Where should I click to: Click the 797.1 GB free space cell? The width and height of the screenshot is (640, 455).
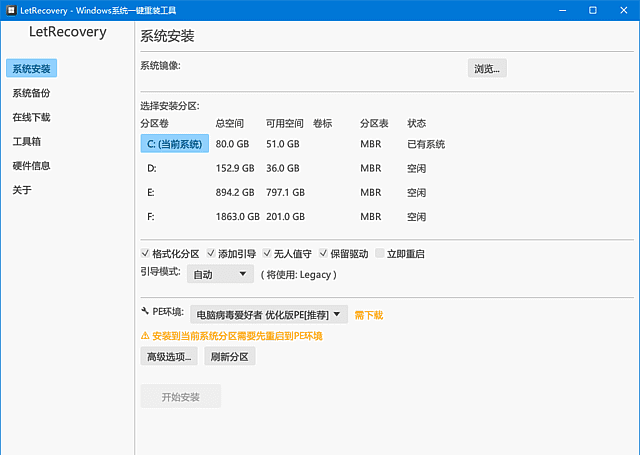(x=285, y=192)
